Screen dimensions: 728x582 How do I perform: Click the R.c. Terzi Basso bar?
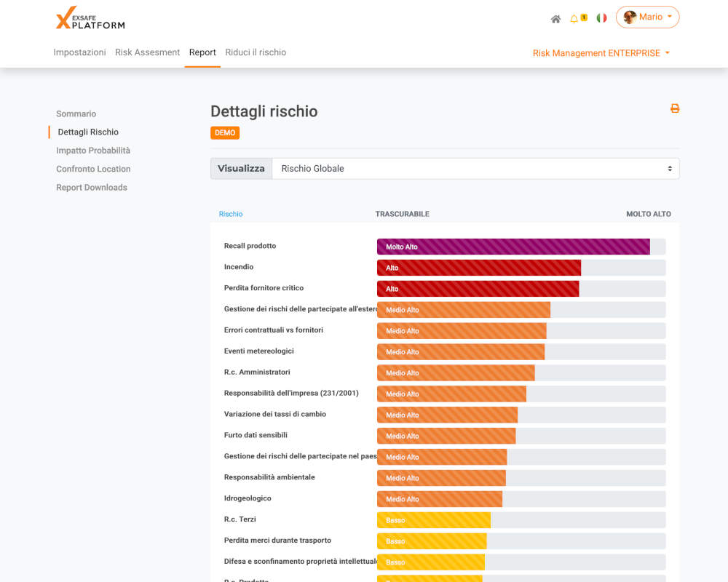[434, 520]
